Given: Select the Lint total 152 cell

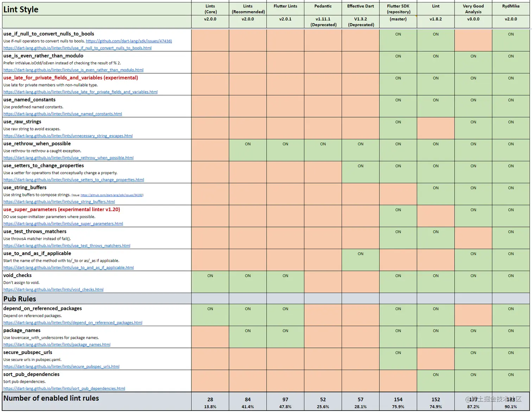Looking at the screenshot, I should 436,400.
